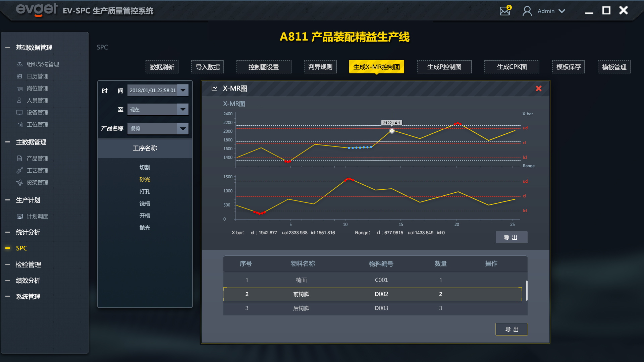Click the 组织架构管理 sidebar icon

click(20, 64)
